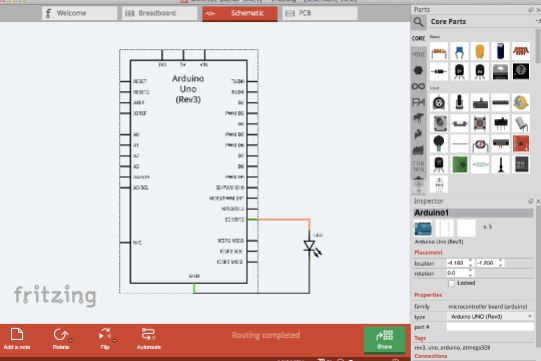Click the first location value field in Inspector
541x361 pixels.
[x=458, y=263]
